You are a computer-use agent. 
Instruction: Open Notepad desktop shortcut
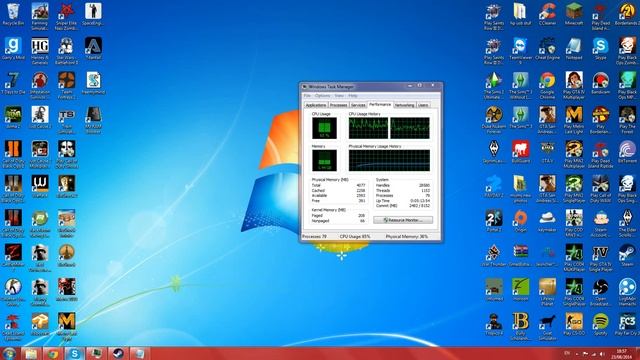574,49
